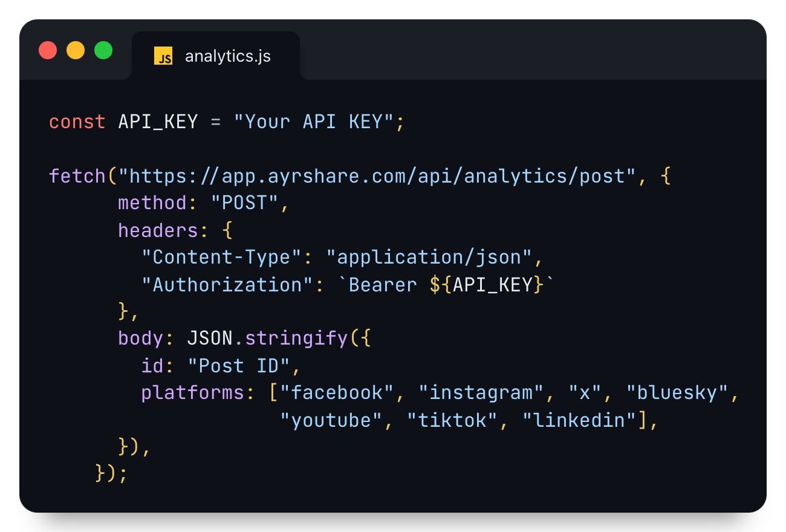Click the "POST" string value
Viewport: 786px width, 532px height.
coord(245,203)
